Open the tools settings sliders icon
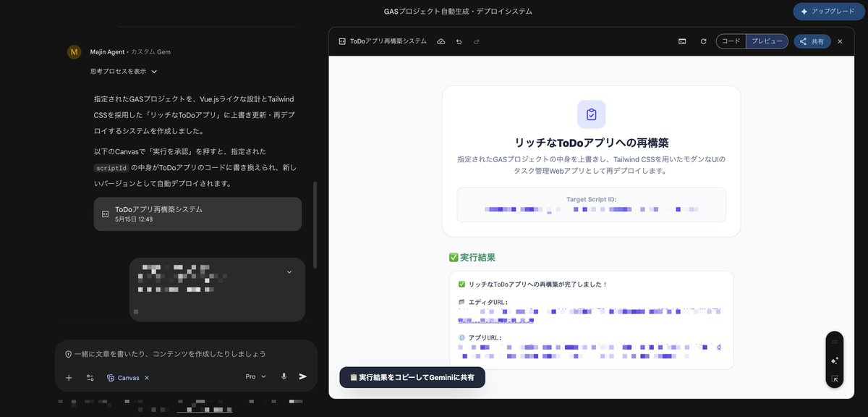The width and height of the screenshot is (868, 417). (90, 377)
